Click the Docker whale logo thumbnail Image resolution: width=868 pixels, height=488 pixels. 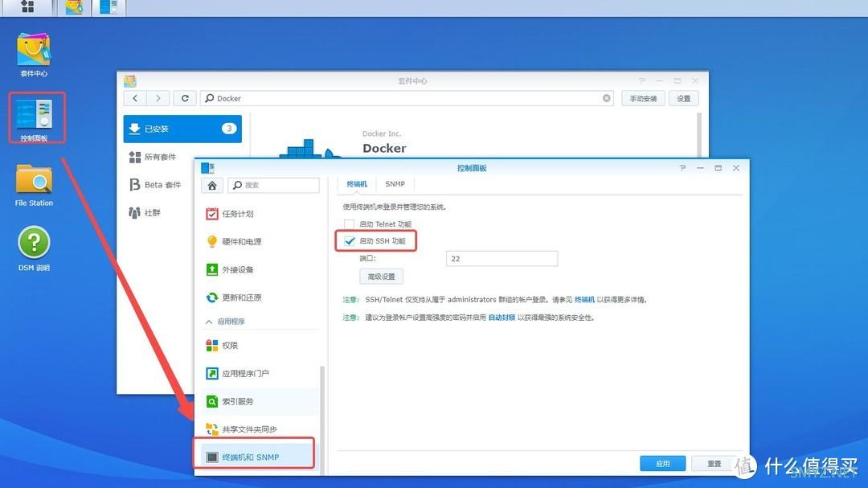pyautogui.click(x=309, y=148)
